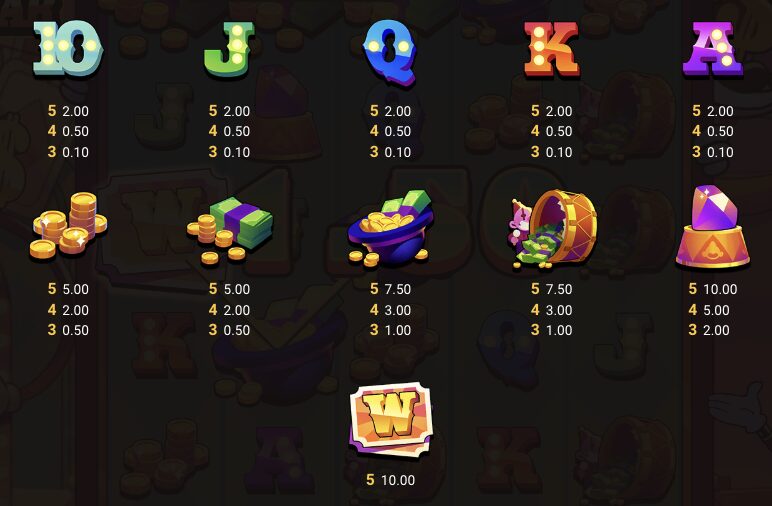Select cash bundle 4 pays 2.00 value
772x506 pixels.
(229, 310)
